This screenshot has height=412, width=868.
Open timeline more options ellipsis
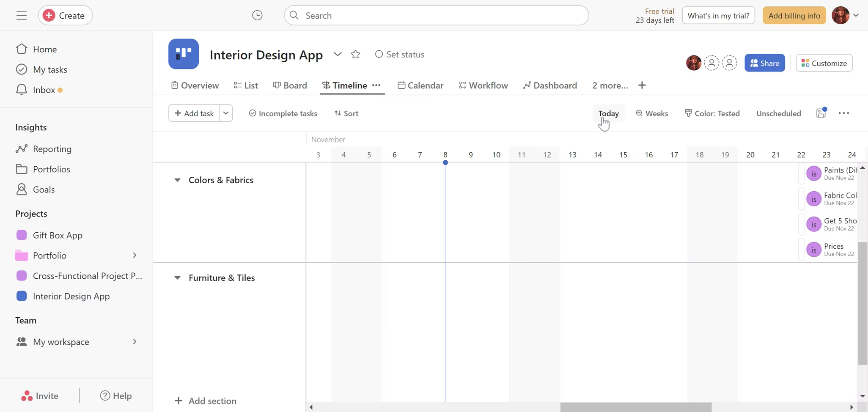coord(843,113)
